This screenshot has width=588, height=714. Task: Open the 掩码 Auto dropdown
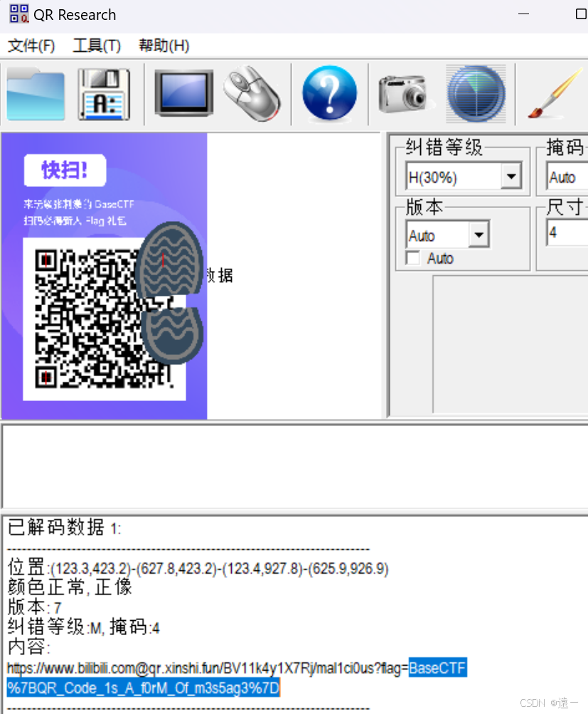point(569,176)
